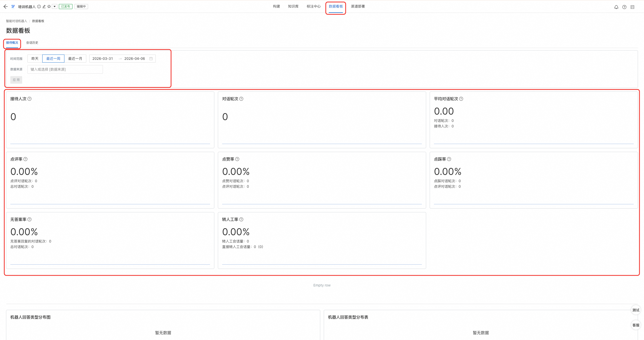Click the help icon beside 转人工率

coord(241,219)
